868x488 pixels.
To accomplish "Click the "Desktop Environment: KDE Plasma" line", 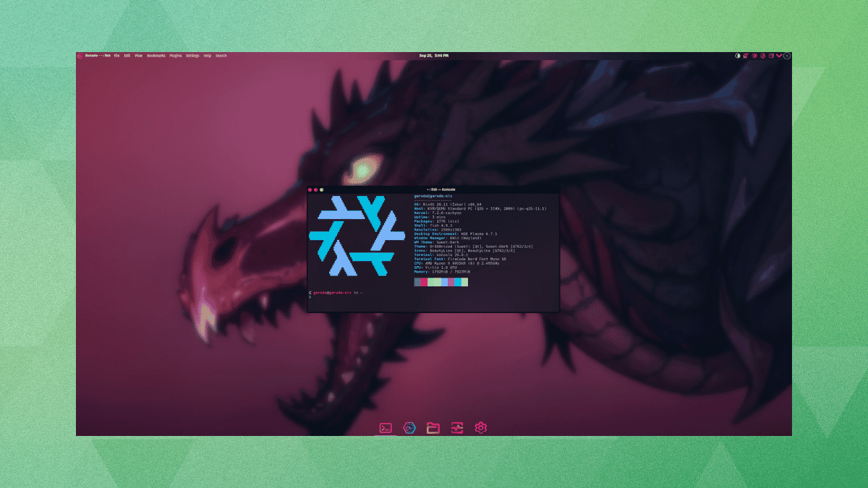I will 455,234.
